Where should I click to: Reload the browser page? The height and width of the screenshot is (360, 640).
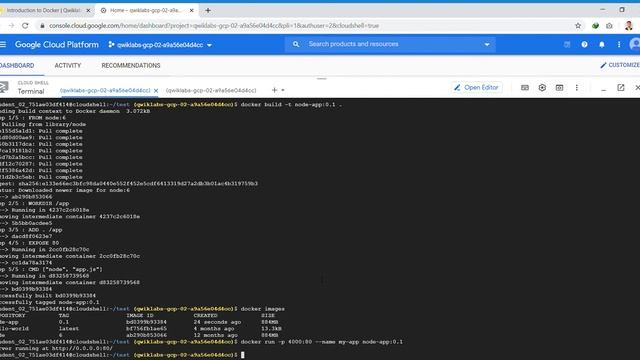tap(25, 25)
